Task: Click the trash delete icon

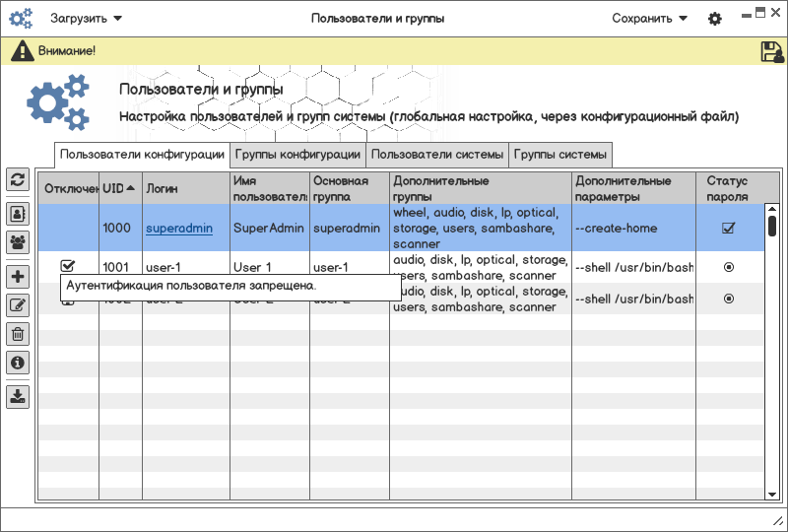Action: coord(18,334)
